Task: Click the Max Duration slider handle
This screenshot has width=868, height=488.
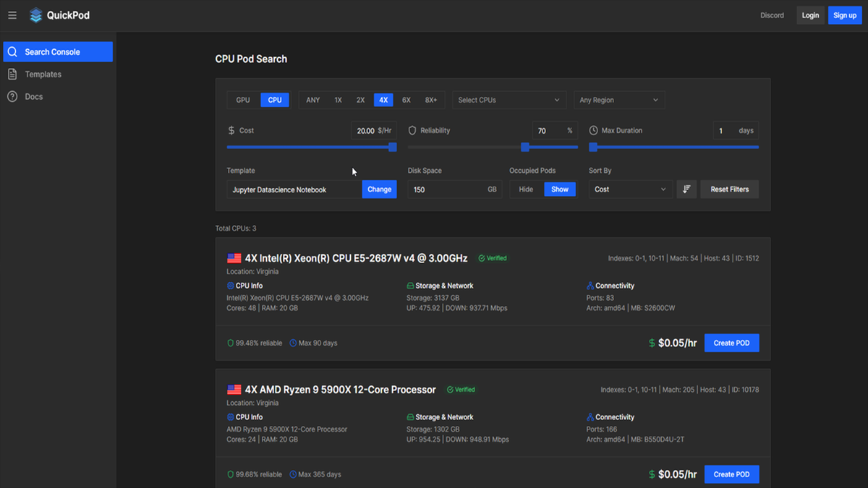Action: (x=593, y=147)
